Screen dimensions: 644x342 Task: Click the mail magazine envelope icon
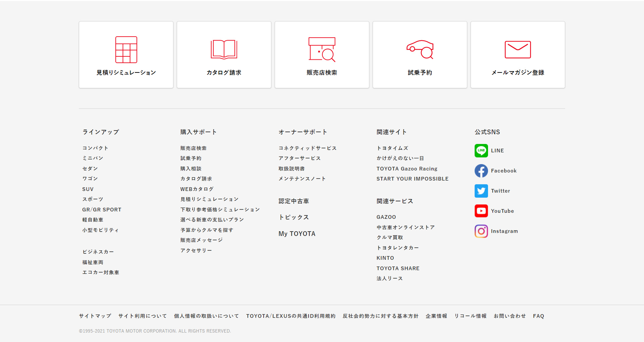point(518,50)
